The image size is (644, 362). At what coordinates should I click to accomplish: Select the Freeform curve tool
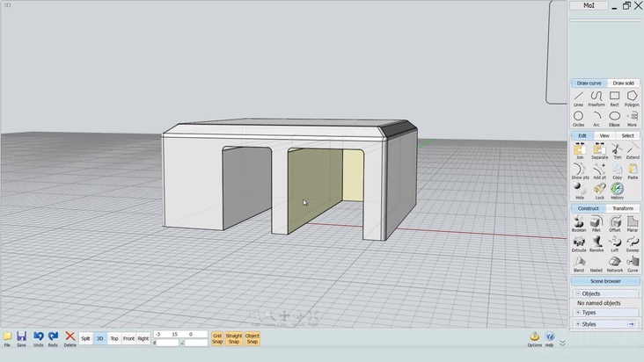[596, 98]
